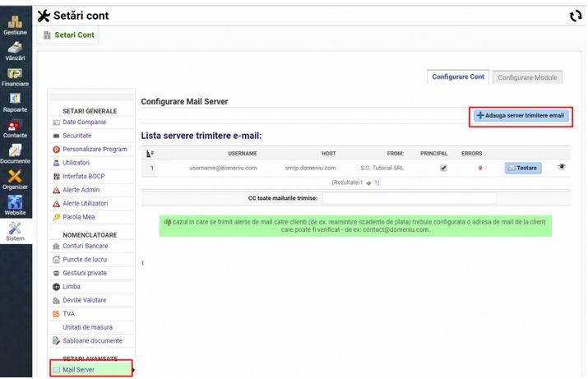Open Mail Server in advanced settings
The height and width of the screenshot is (379, 588).
(x=79, y=370)
